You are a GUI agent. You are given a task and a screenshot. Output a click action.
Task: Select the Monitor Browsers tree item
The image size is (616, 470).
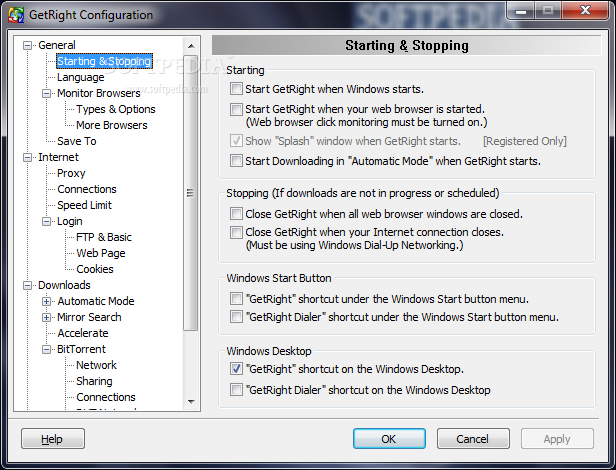pos(99,93)
